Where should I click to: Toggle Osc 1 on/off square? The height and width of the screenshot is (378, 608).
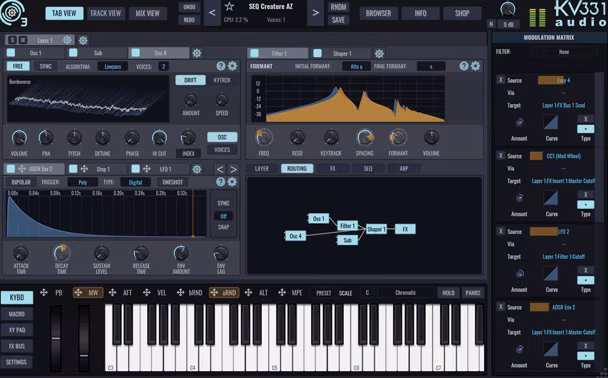pos(11,53)
